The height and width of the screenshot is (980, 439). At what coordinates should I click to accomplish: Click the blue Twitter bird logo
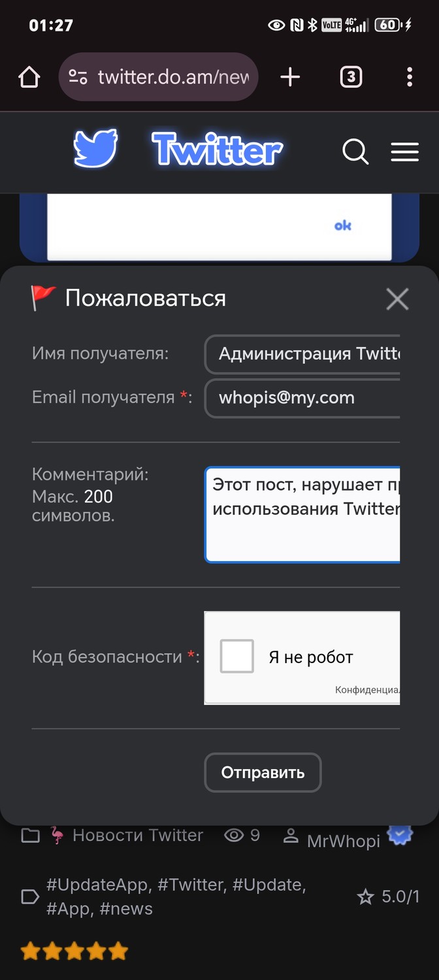tap(95, 149)
